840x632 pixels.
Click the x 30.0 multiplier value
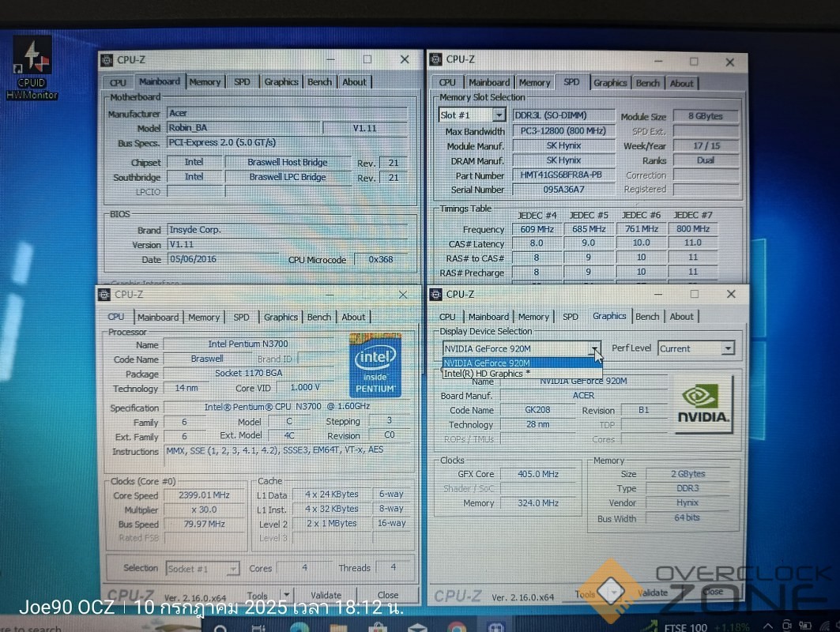point(204,510)
